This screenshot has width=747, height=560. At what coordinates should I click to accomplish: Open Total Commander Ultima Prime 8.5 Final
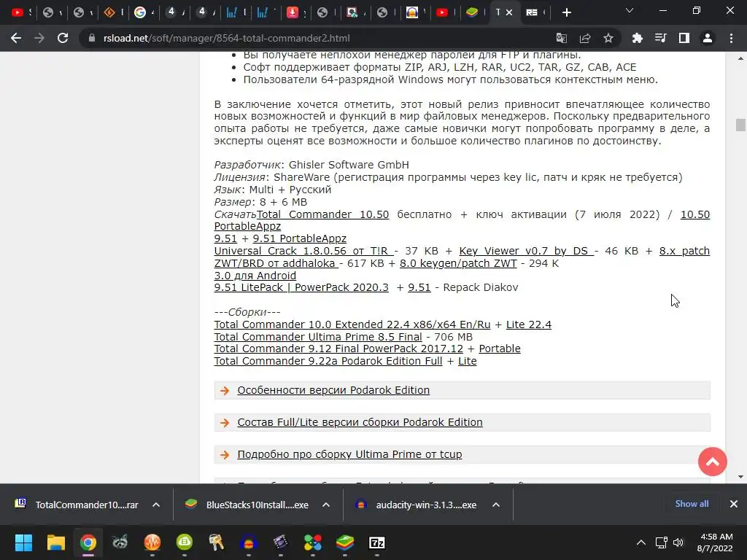pos(318,337)
